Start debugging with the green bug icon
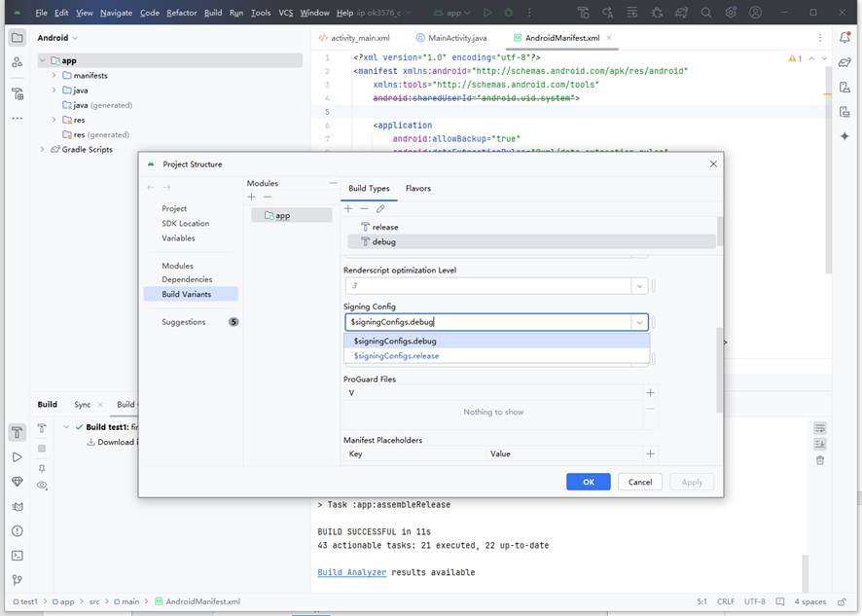This screenshot has width=862, height=616. click(x=509, y=13)
